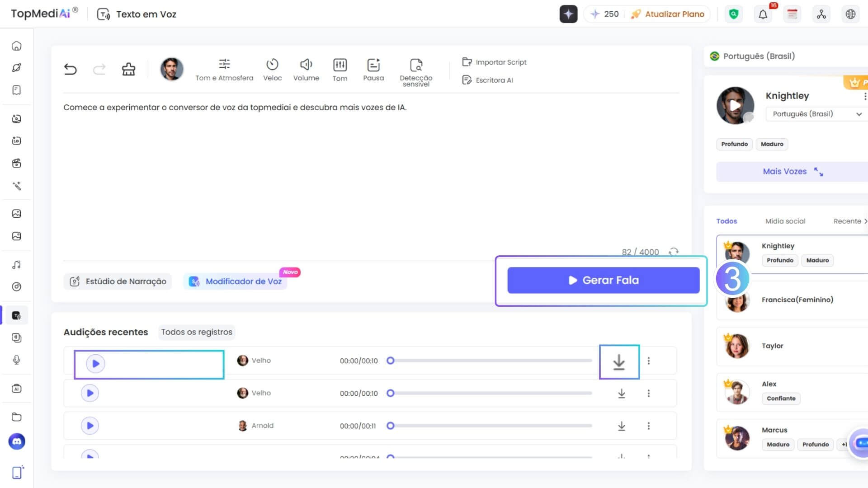868x488 pixels.
Task: Click the undo arrow icon
Action: (x=70, y=69)
